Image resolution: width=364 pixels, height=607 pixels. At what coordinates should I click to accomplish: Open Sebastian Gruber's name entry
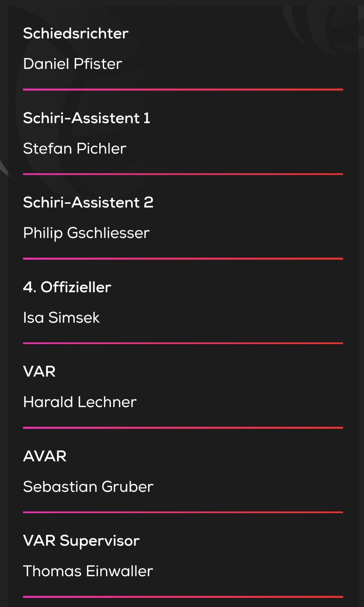[88, 487]
